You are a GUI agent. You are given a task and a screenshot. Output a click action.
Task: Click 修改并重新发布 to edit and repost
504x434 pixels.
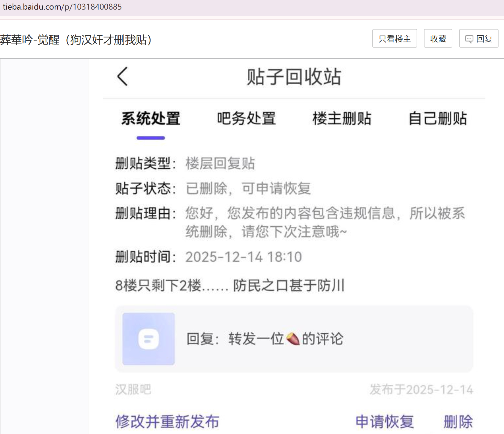click(x=167, y=421)
